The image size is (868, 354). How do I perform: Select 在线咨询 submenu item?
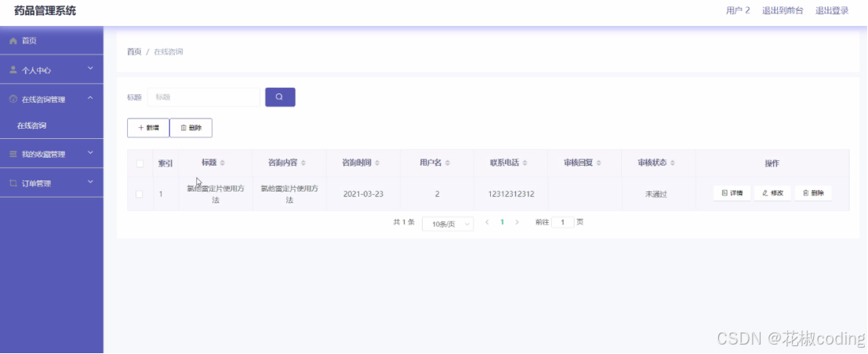(x=52, y=126)
